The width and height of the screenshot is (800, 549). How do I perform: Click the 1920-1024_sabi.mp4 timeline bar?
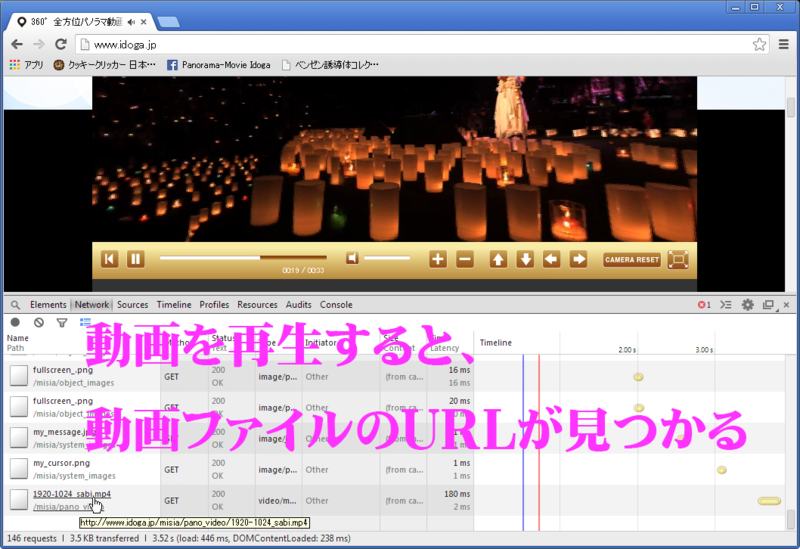769,501
